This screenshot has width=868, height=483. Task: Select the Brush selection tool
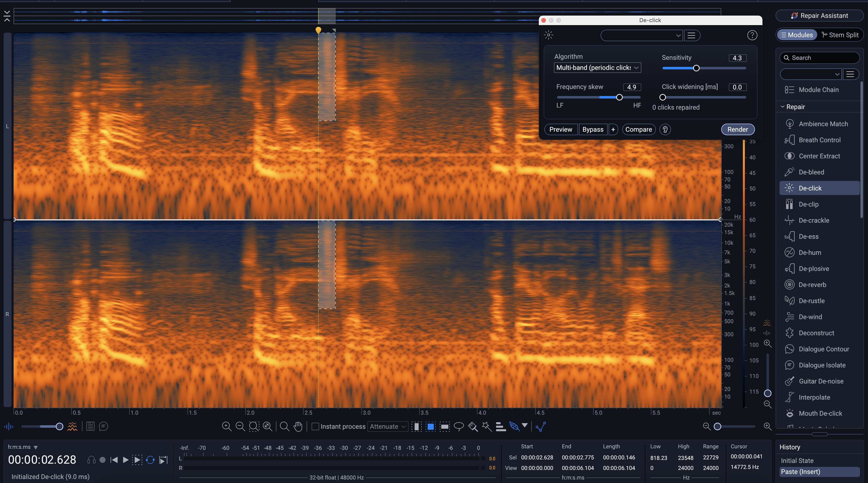tap(473, 426)
